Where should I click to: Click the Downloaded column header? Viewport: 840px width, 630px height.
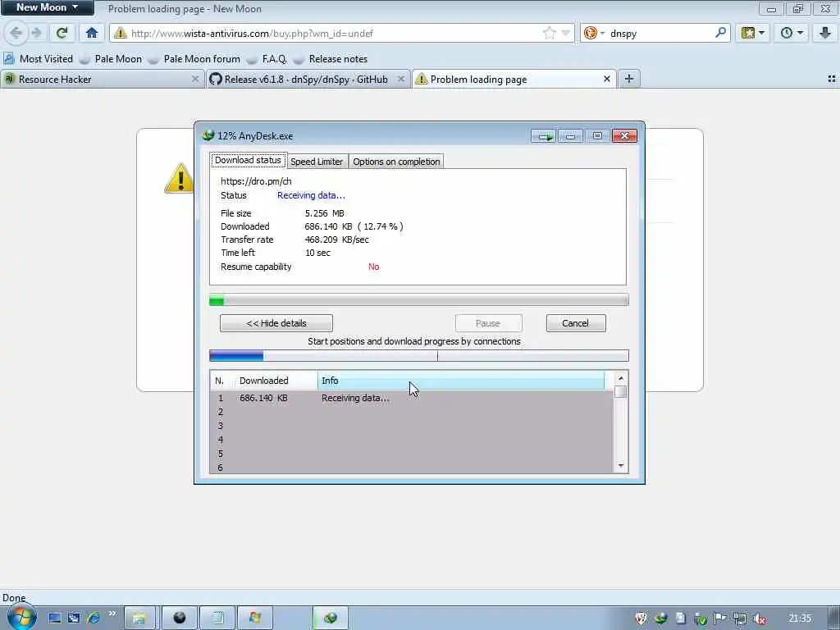(x=276, y=381)
